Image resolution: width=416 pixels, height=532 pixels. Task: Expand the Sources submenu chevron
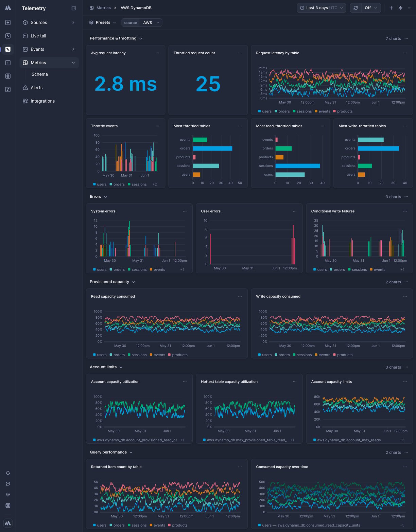73,22
